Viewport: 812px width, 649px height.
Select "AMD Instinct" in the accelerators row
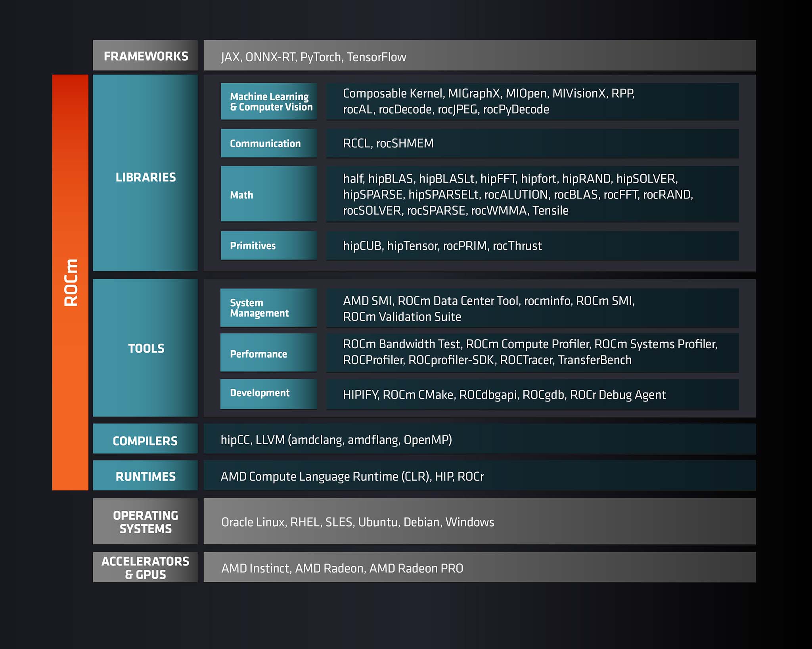pos(256,569)
